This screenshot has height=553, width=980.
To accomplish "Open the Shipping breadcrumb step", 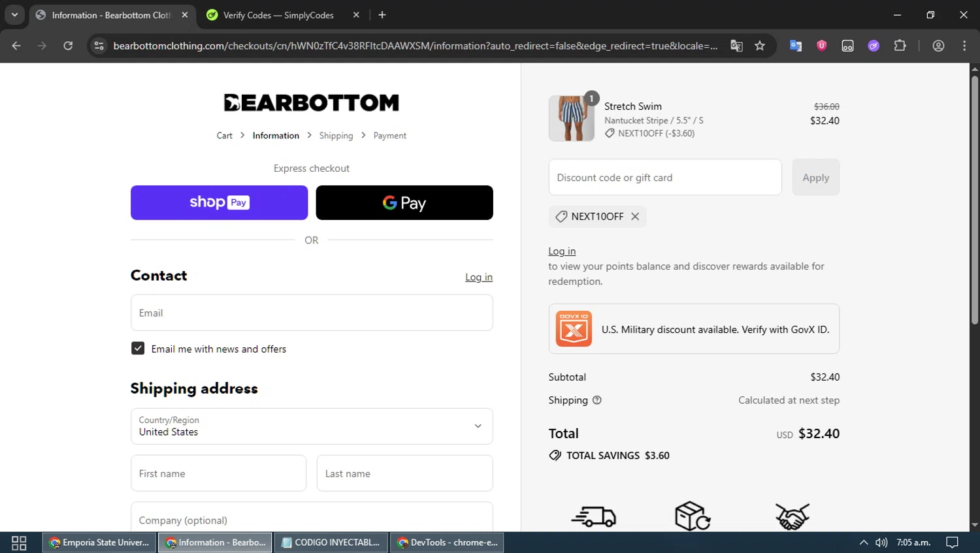I will tap(336, 136).
